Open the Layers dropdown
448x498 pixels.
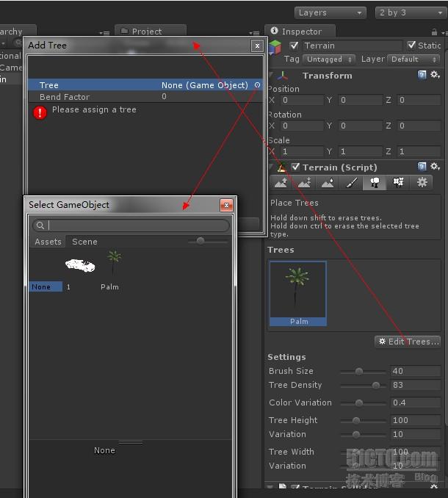[330, 12]
